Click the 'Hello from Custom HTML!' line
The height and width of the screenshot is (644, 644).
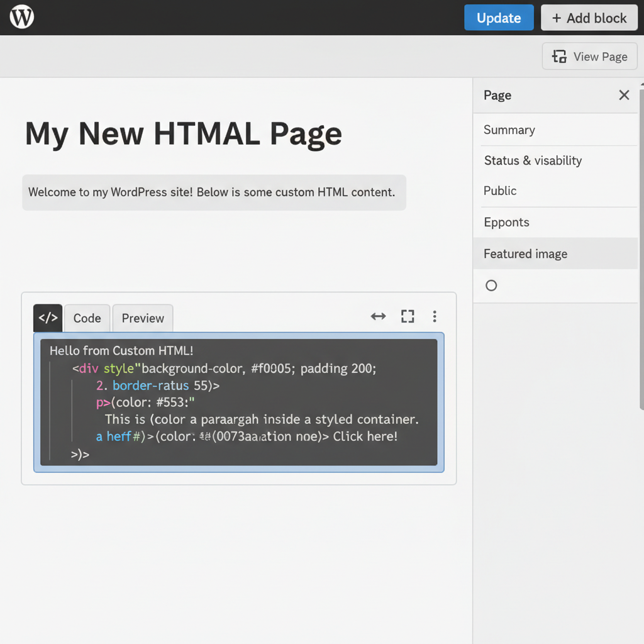point(121,351)
